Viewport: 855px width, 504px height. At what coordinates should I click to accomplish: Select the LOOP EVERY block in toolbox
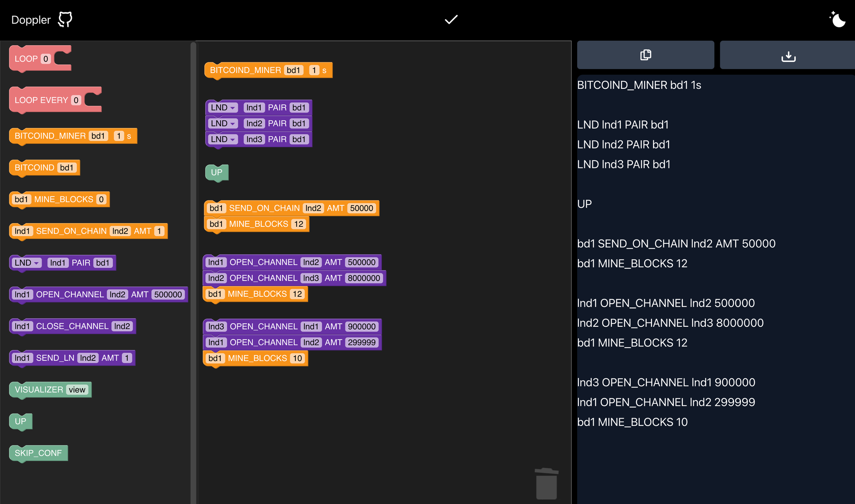coord(41,100)
